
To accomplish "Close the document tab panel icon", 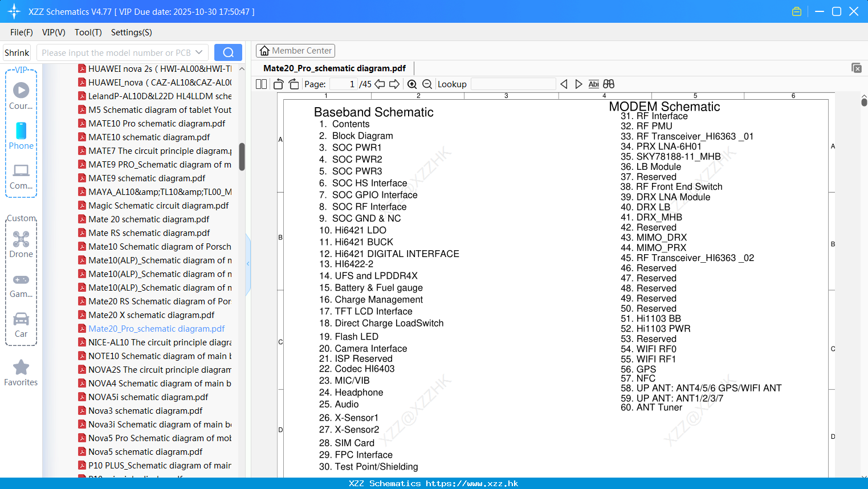I will [857, 68].
